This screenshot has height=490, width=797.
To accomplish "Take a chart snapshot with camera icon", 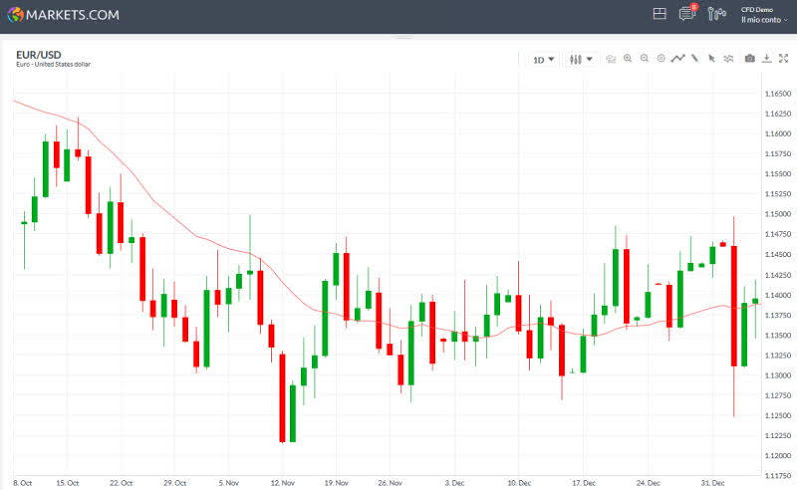I will pyautogui.click(x=750, y=59).
